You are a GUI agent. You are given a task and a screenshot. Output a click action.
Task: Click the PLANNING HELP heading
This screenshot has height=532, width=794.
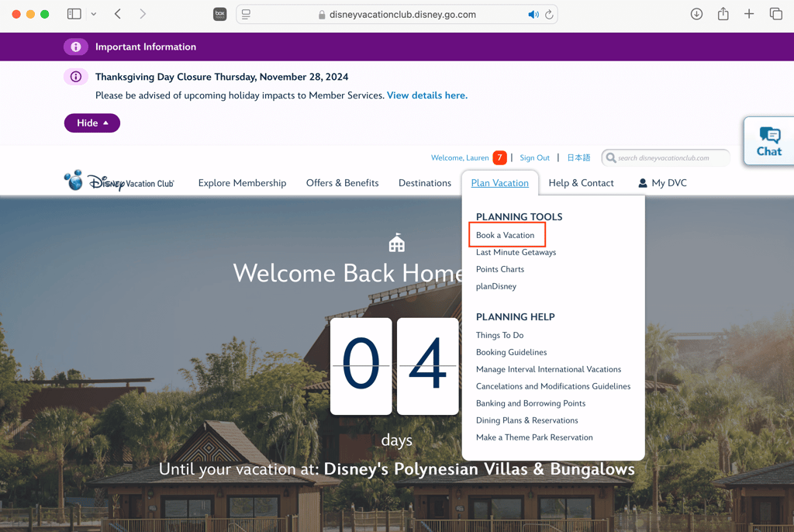pos(516,317)
